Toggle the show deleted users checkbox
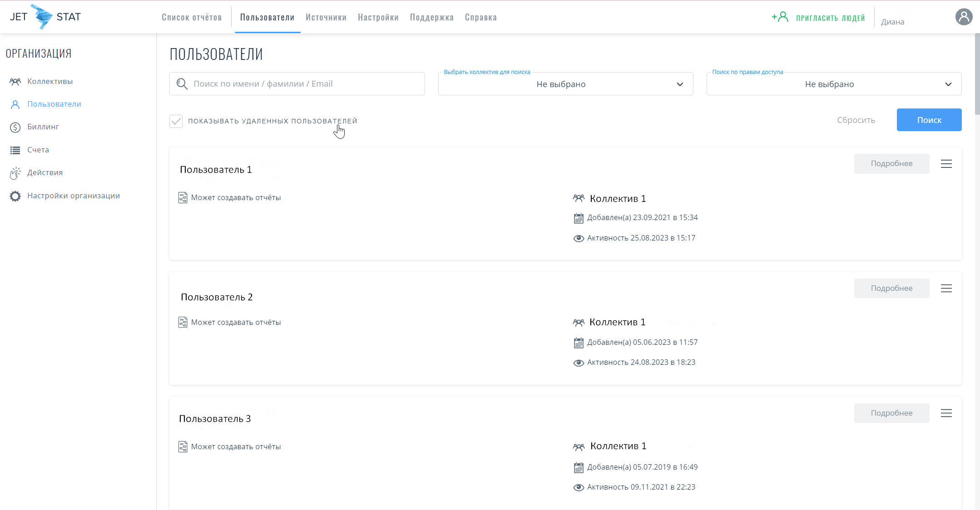980x510 pixels. [x=176, y=121]
